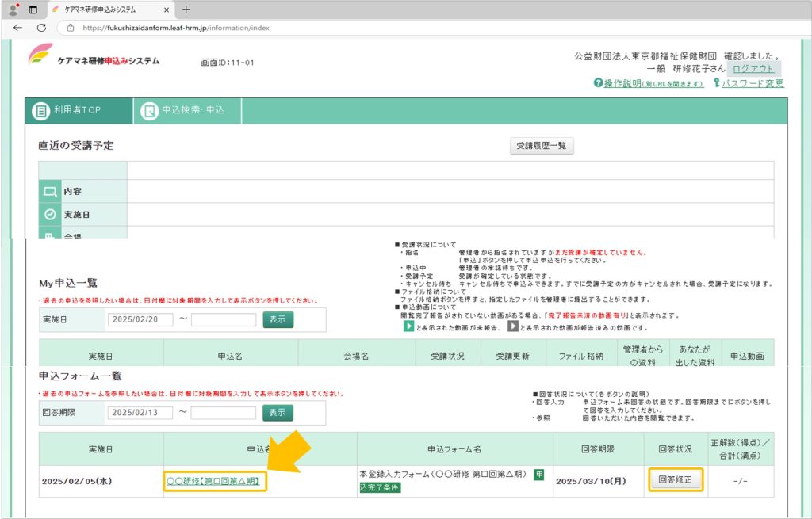Image resolution: width=812 pixels, height=519 pixels.
Task: Open the 申込検索・申込 tab
Action: pyautogui.click(x=186, y=111)
